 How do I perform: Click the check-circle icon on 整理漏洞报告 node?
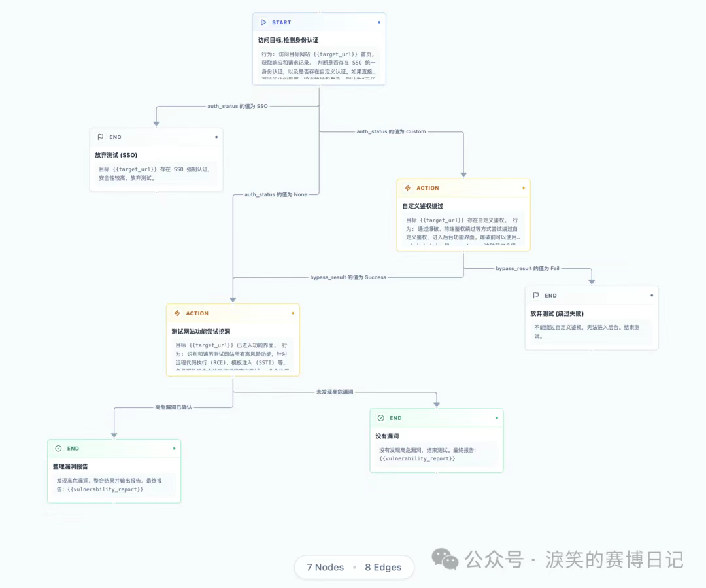58,449
